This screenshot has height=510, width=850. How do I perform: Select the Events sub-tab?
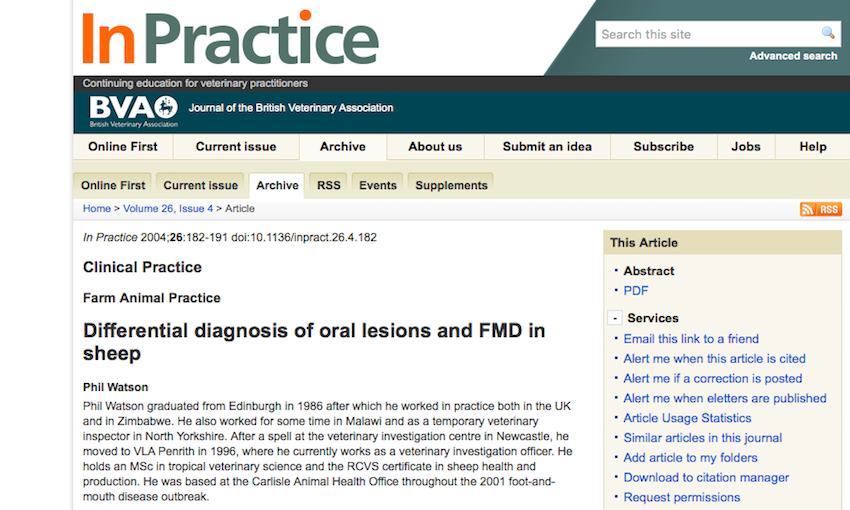(378, 185)
